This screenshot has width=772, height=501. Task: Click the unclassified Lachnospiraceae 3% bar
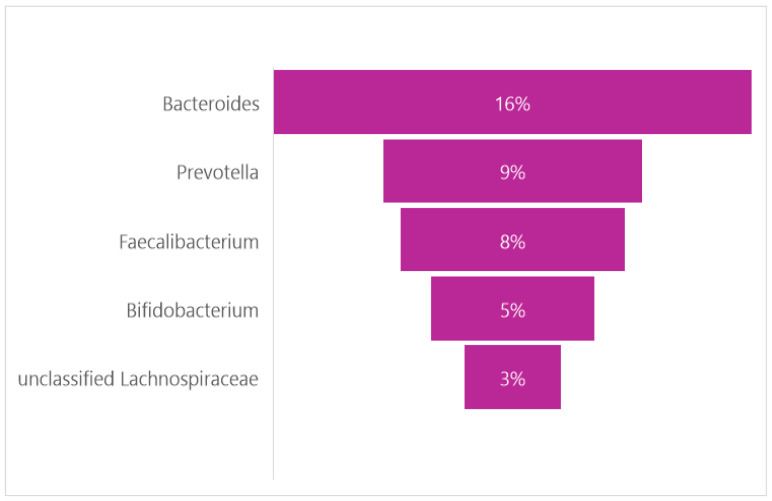click(513, 377)
